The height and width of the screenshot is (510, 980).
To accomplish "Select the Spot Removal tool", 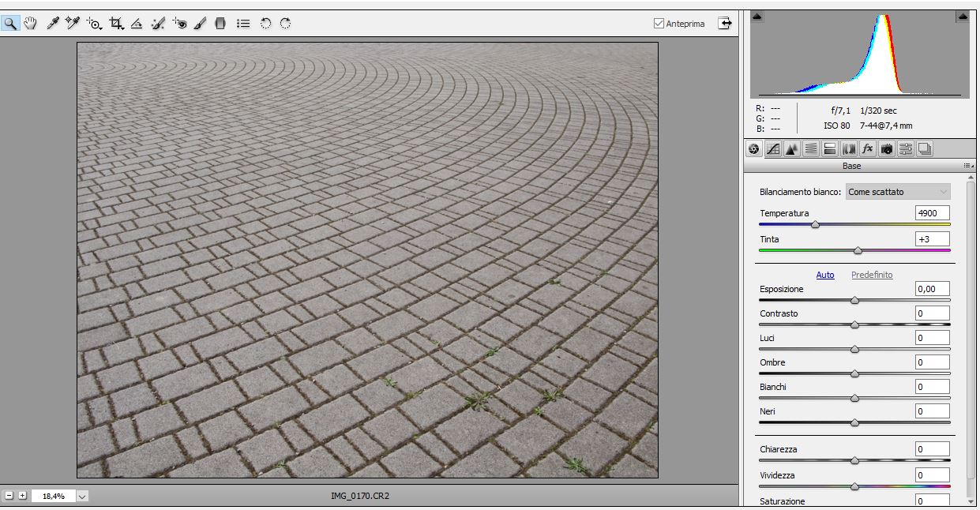I will 158,24.
